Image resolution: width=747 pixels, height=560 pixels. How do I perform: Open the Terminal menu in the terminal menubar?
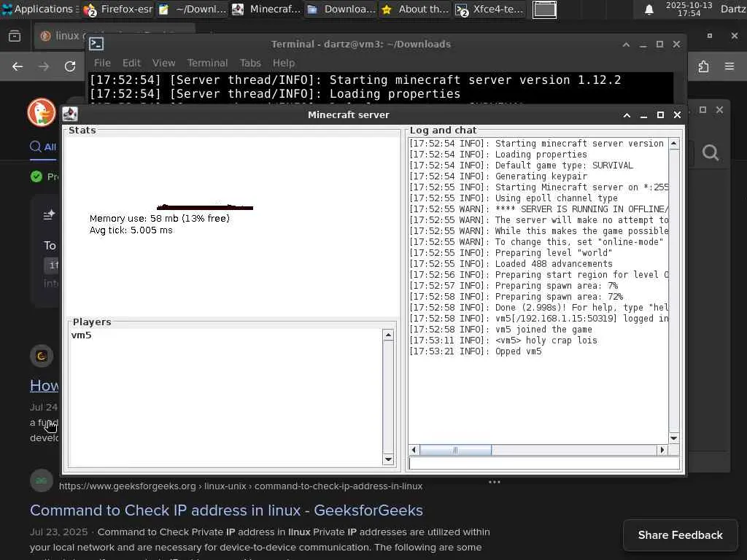tap(207, 63)
